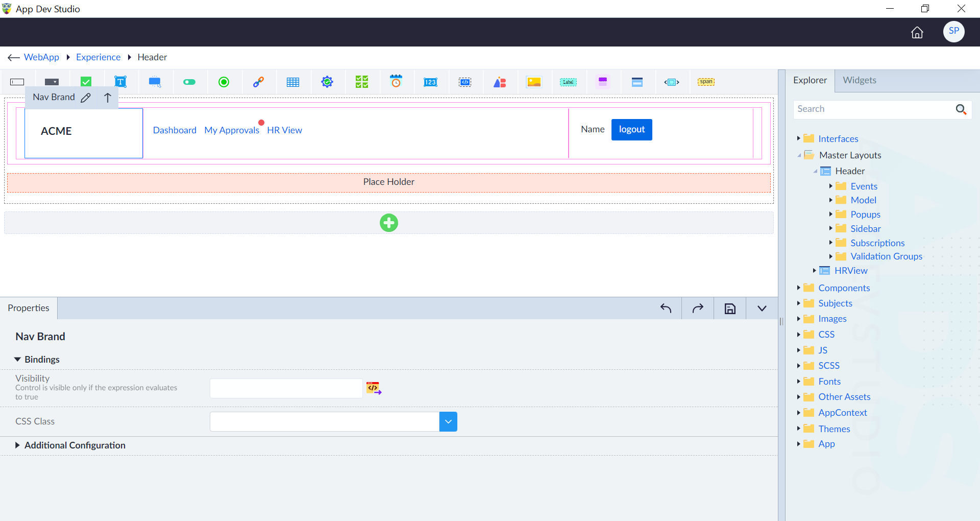Select the dropdown widget icon in toolbar
This screenshot has height=521, width=980.
[52, 82]
